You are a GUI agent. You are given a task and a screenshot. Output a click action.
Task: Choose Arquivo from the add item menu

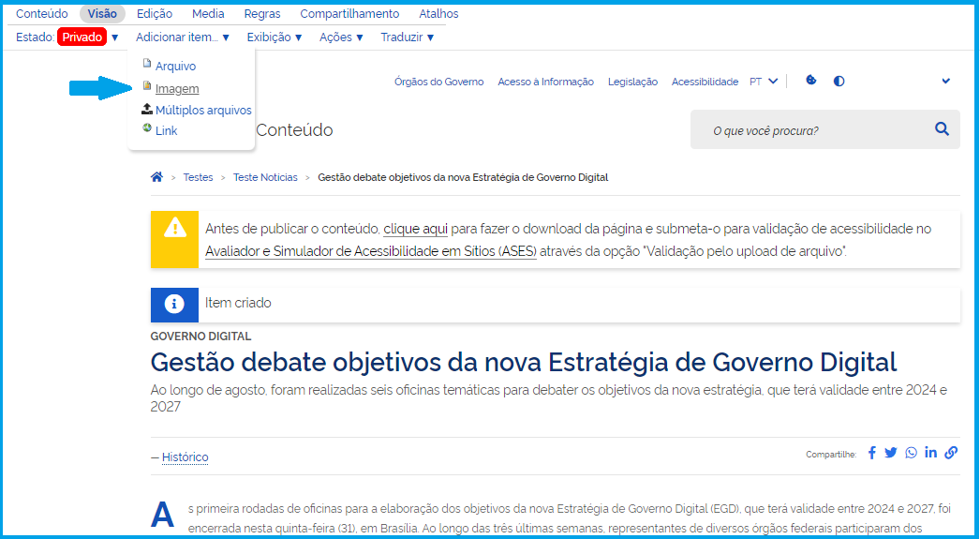pos(175,66)
